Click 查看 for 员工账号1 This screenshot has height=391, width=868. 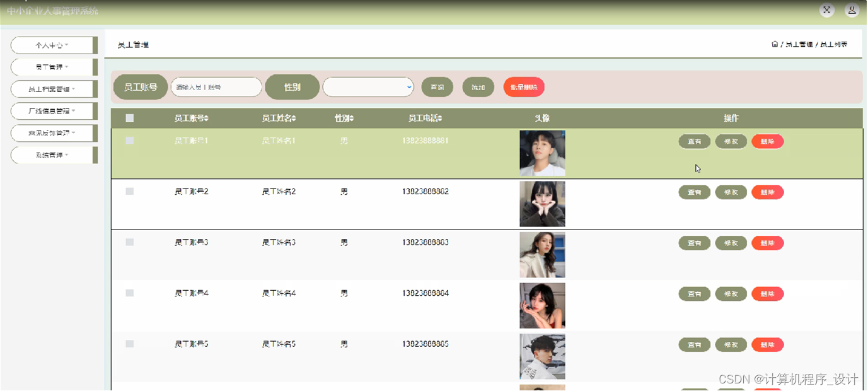(x=695, y=141)
